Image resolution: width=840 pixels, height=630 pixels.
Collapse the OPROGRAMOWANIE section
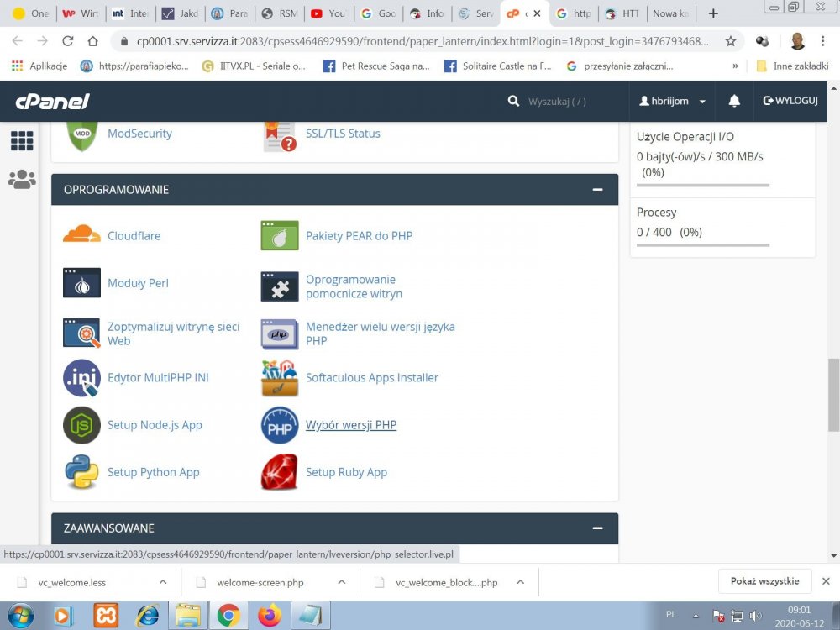click(597, 189)
